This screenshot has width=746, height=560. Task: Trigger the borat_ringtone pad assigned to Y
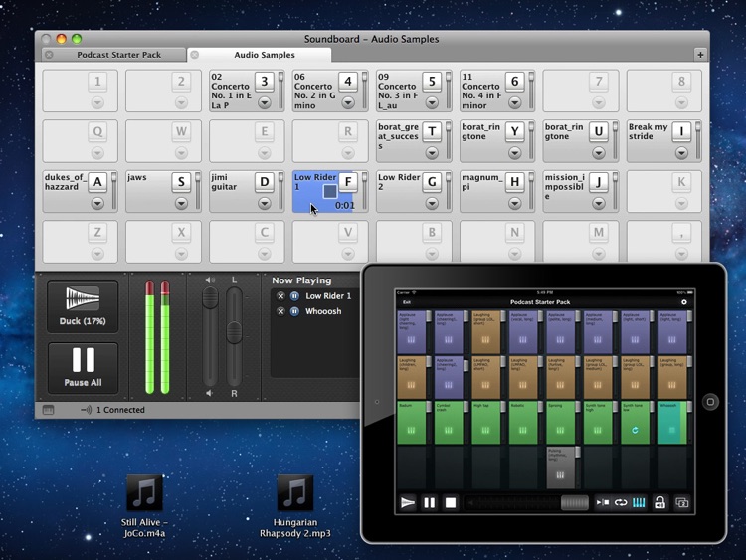click(497, 141)
